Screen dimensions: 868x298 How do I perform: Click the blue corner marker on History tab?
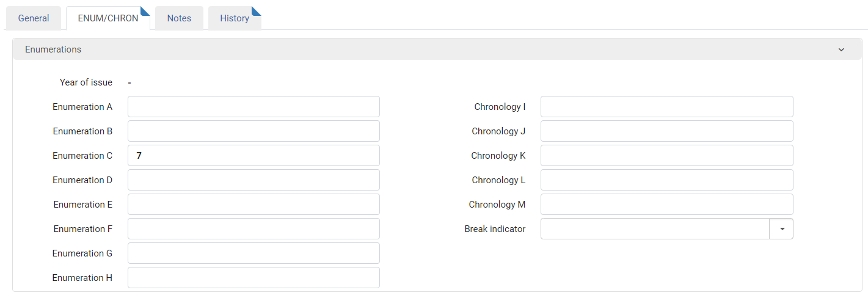pos(257,10)
